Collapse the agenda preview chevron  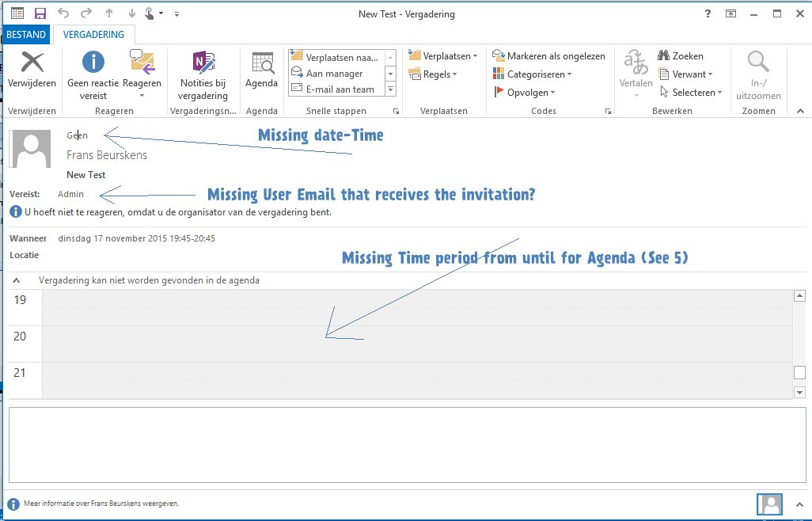coord(17,280)
